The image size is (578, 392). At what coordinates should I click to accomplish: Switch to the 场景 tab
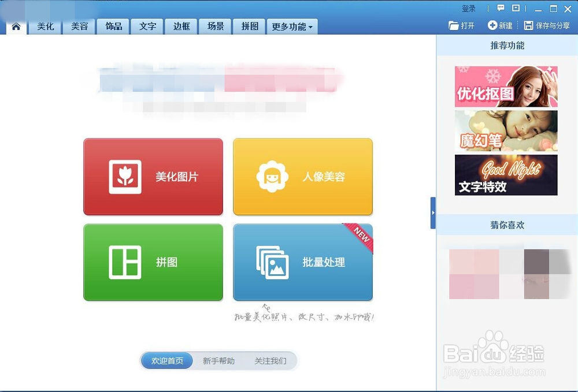[x=214, y=26]
